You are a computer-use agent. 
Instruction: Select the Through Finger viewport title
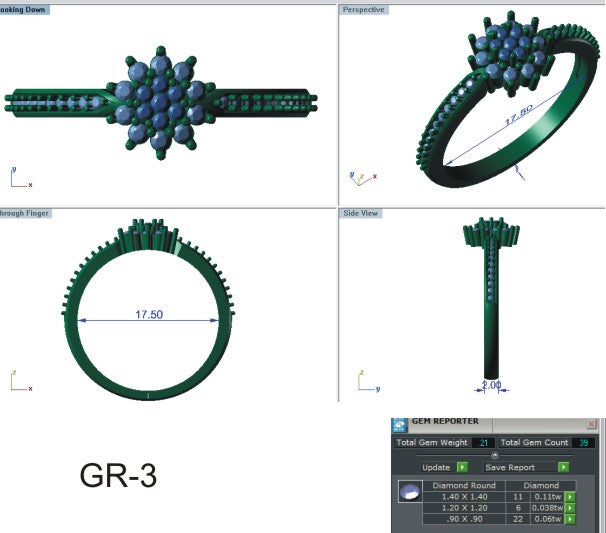(24, 213)
